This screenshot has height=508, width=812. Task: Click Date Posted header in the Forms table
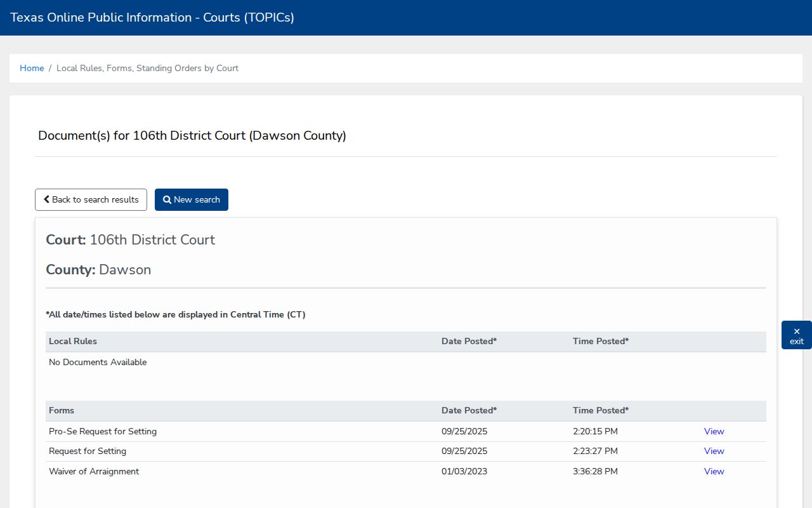469,410
